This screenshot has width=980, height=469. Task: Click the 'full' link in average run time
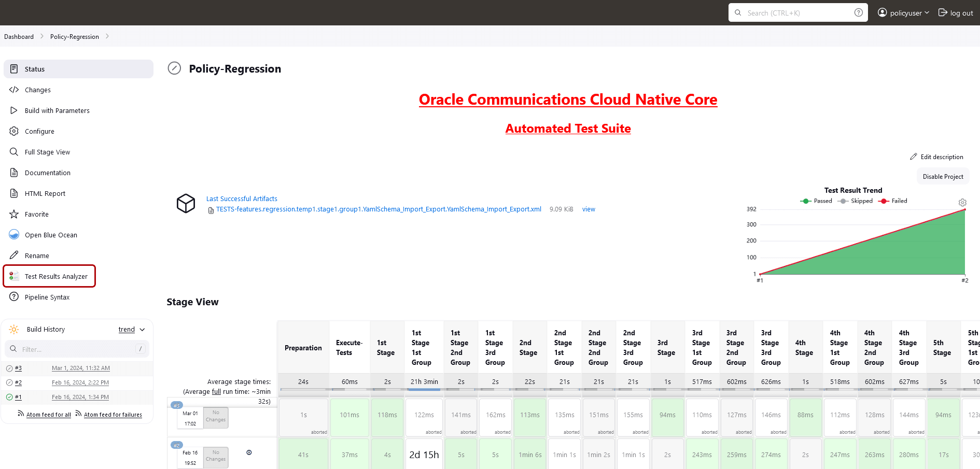pyautogui.click(x=217, y=392)
